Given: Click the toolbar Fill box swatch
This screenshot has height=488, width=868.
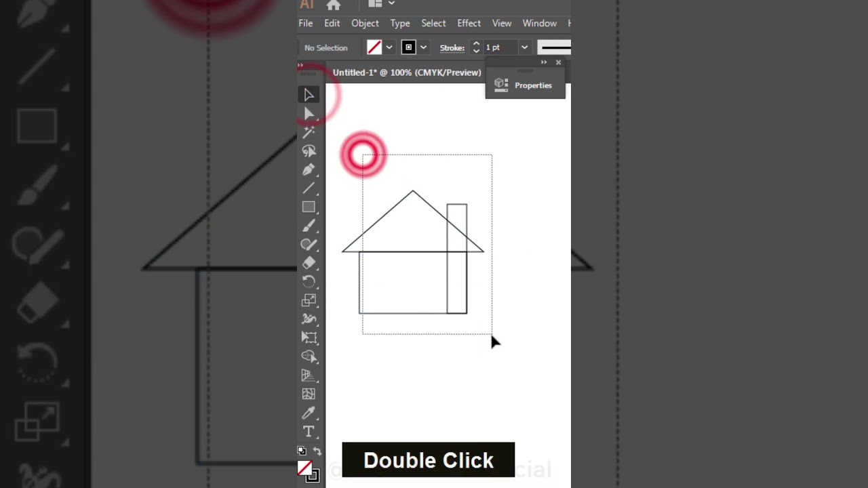Looking at the screenshot, I should click(x=304, y=468).
